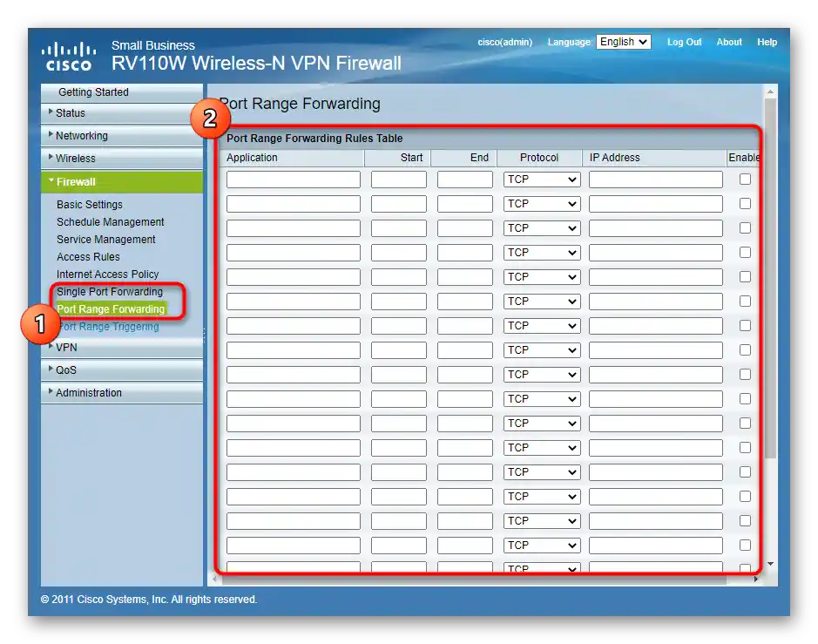Image resolution: width=818 pixels, height=644 pixels.
Task: Click the vertical scrollbar up arrow
Action: pos(771,92)
